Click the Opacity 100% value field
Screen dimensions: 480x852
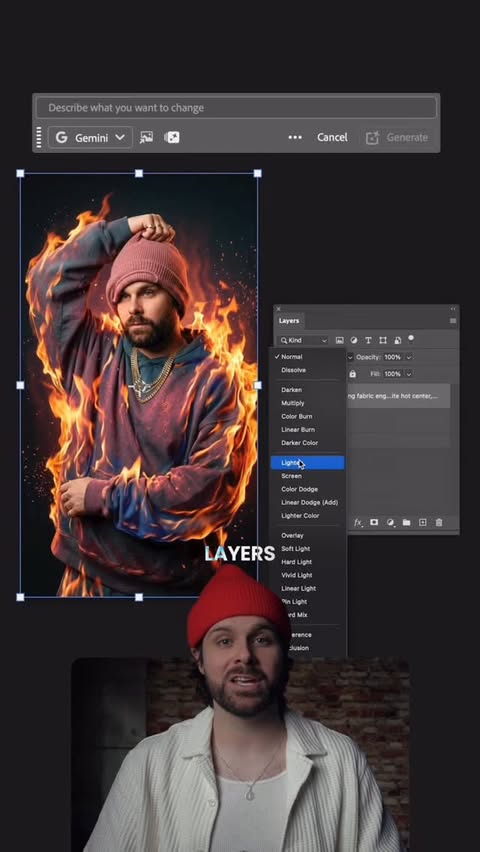point(393,357)
